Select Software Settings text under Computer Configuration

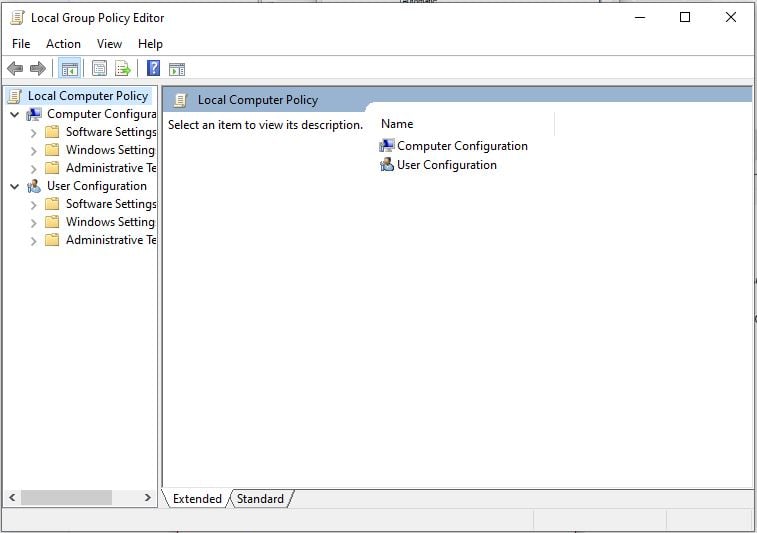click(111, 132)
